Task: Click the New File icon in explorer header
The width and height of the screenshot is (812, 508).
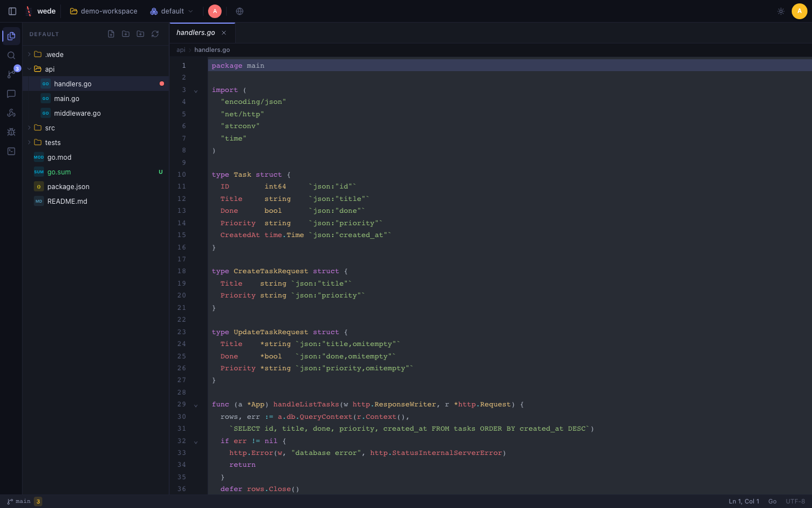Action: coord(111,34)
